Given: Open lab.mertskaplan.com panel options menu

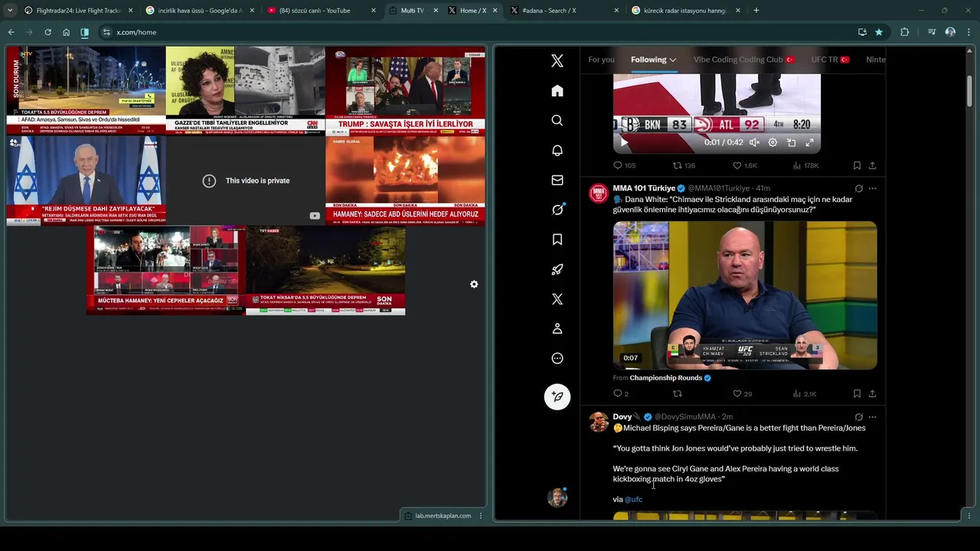Looking at the screenshot, I should coord(481,516).
